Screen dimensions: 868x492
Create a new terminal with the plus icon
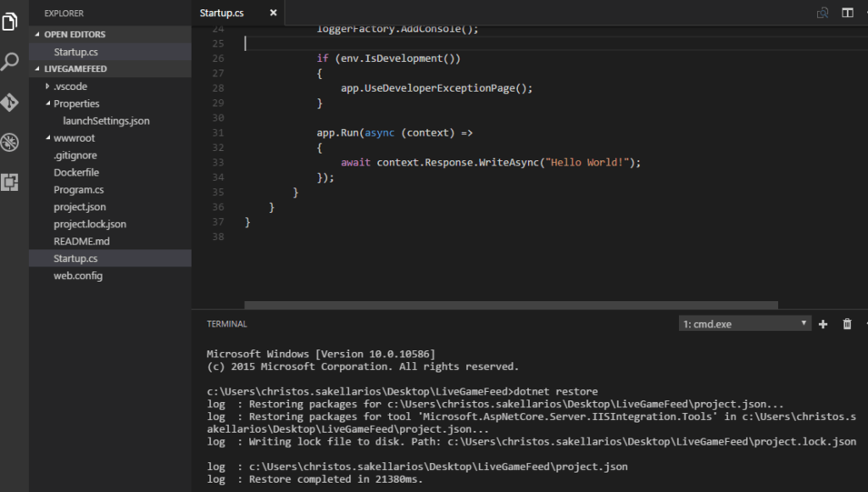[821, 323]
